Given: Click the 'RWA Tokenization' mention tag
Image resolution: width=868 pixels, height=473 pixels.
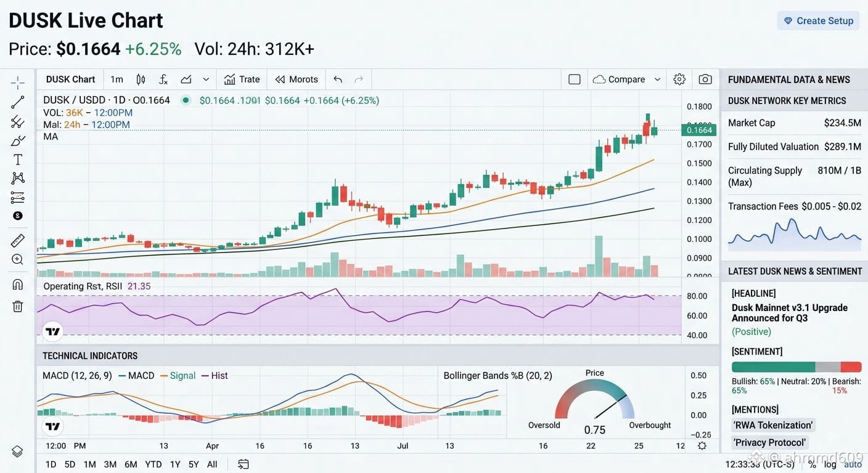Looking at the screenshot, I should click(773, 425).
